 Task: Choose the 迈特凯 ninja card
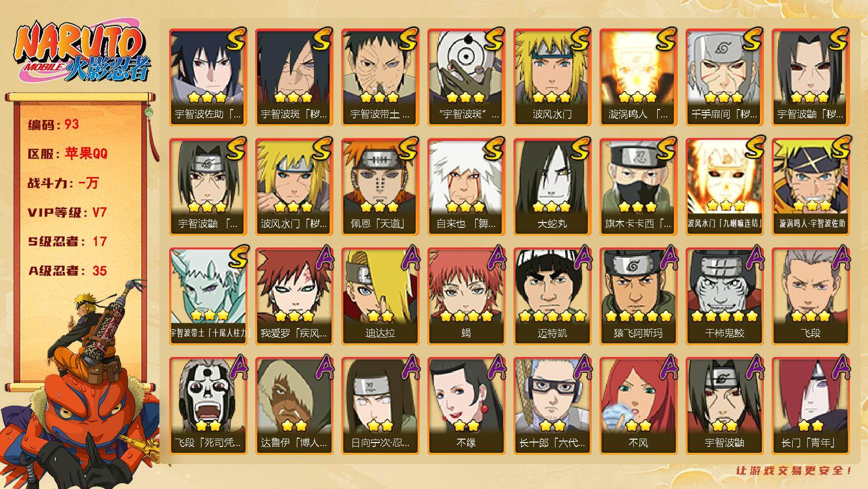coord(552,296)
